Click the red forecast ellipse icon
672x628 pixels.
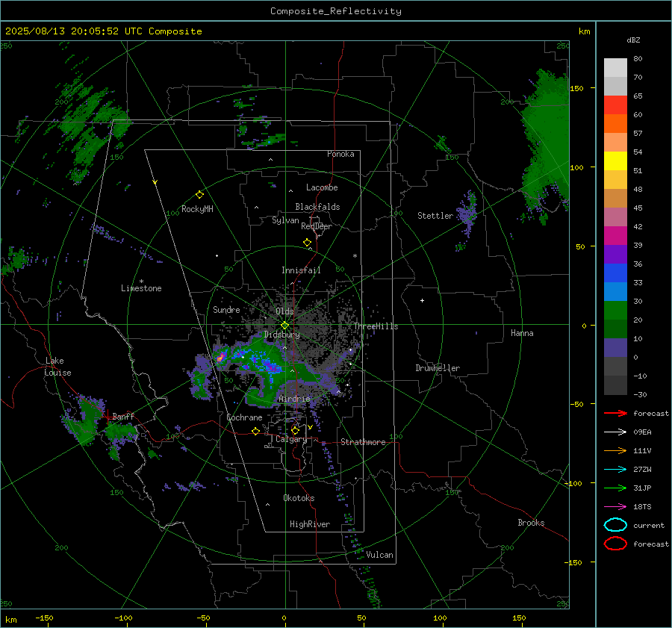615,544
